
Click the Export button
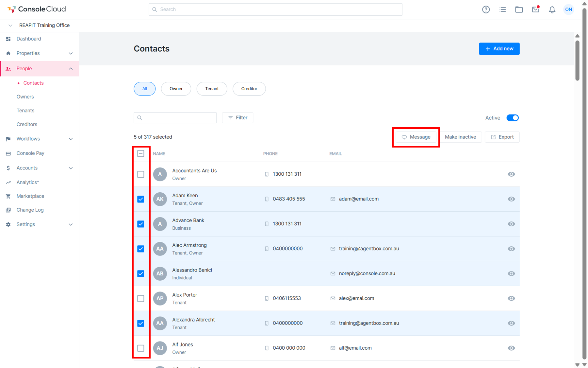pos(502,137)
